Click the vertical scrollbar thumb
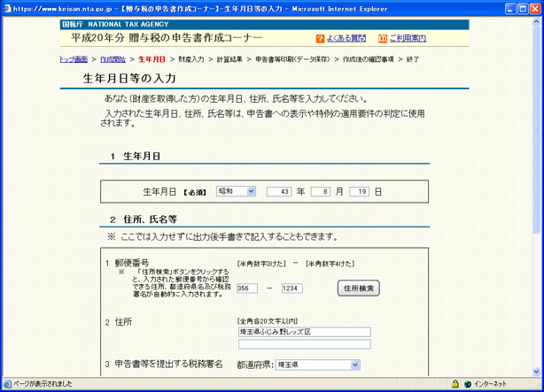Screen dimensions: 544x392 536,130
